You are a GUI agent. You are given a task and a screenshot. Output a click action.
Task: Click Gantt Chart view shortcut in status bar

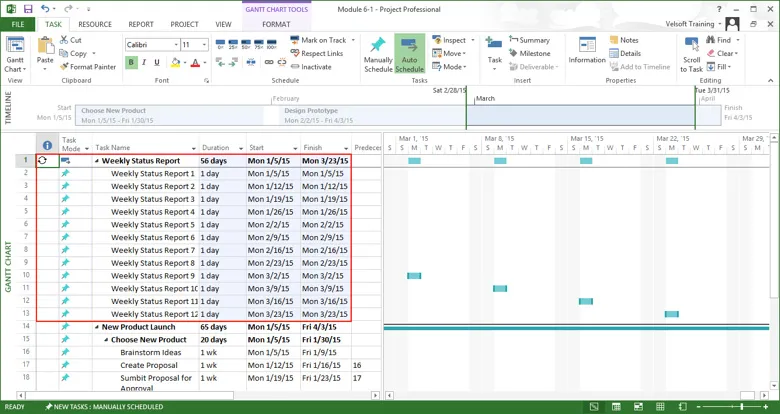click(x=594, y=407)
